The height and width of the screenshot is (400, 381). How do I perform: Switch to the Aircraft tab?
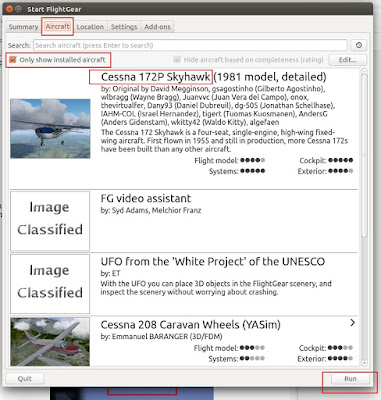57,26
